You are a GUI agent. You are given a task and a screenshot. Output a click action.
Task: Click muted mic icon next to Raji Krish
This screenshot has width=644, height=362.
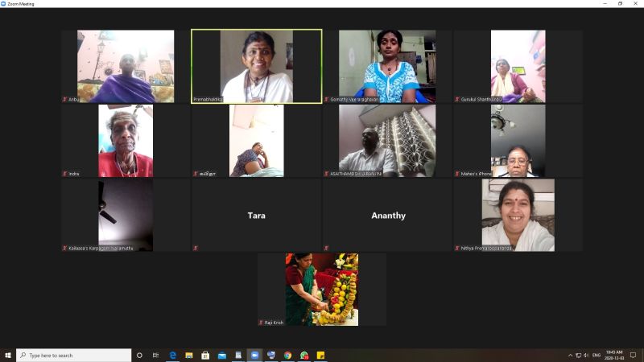261,322
